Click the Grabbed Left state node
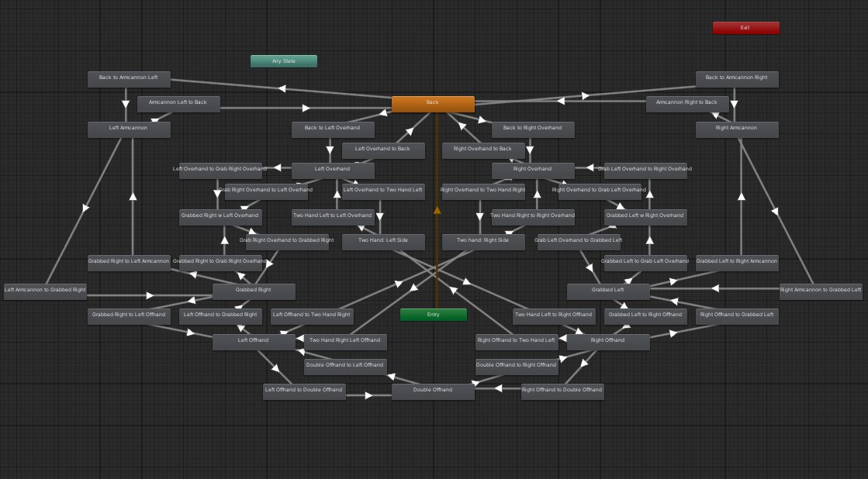 tap(607, 291)
